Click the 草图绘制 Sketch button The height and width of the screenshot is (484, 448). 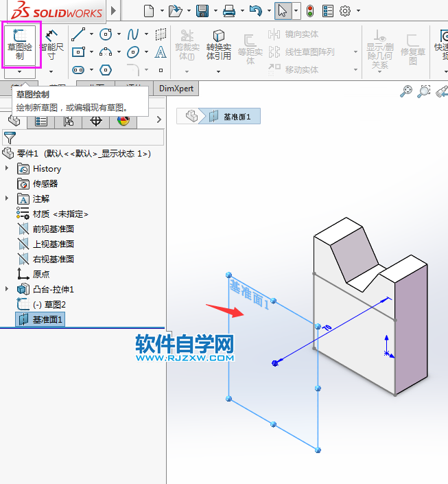point(20,45)
